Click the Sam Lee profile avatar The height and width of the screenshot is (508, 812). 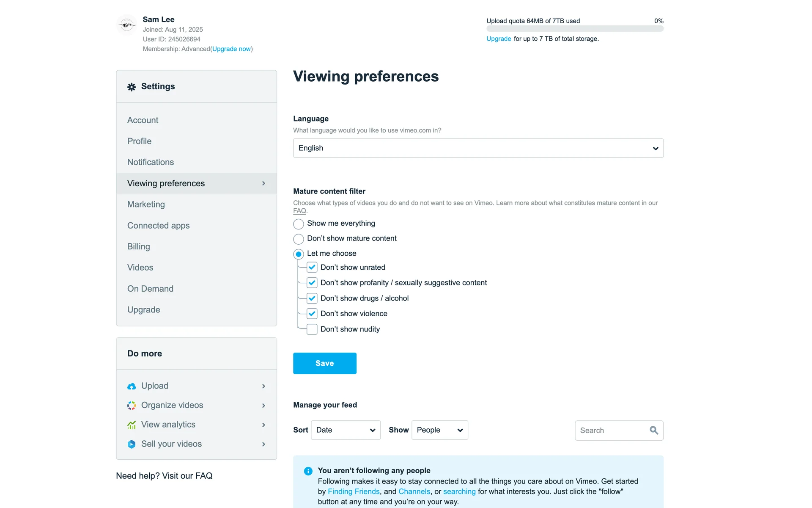[x=127, y=25]
